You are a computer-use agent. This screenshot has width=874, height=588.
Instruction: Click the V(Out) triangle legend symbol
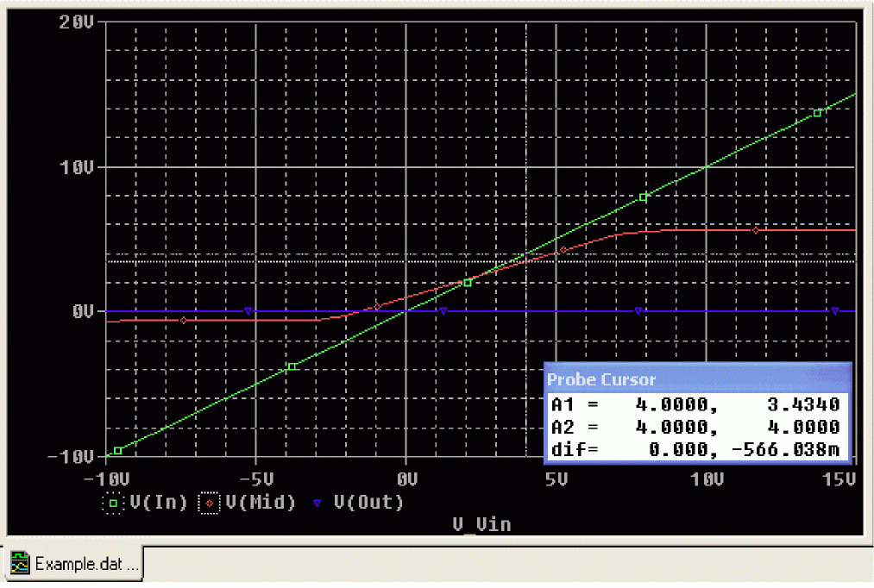point(318,503)
